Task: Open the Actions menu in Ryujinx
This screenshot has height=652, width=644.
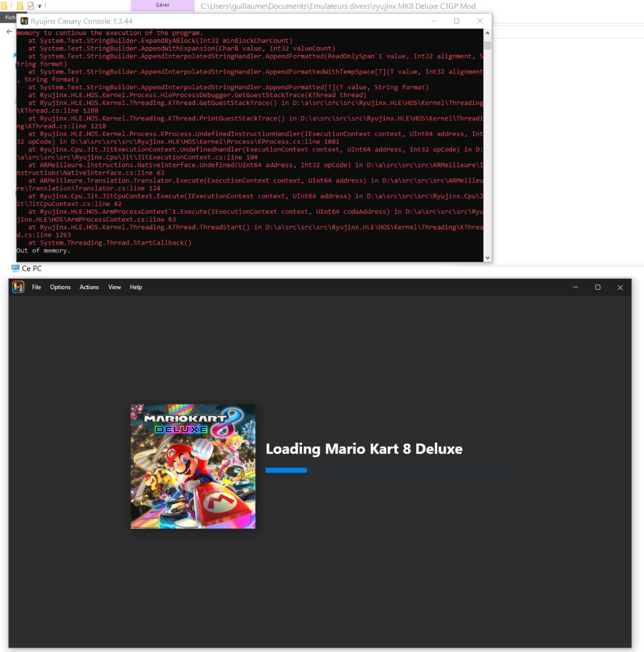Action: pos(89,287)
